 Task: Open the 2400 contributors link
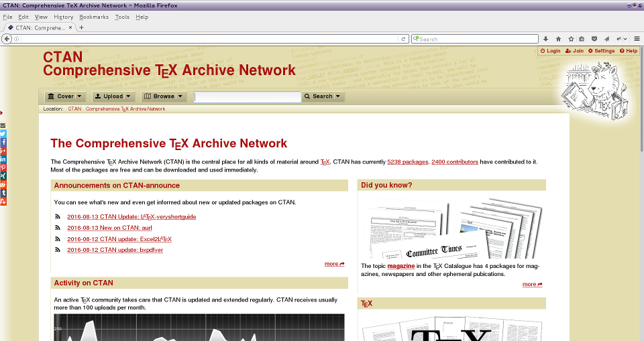455,161
